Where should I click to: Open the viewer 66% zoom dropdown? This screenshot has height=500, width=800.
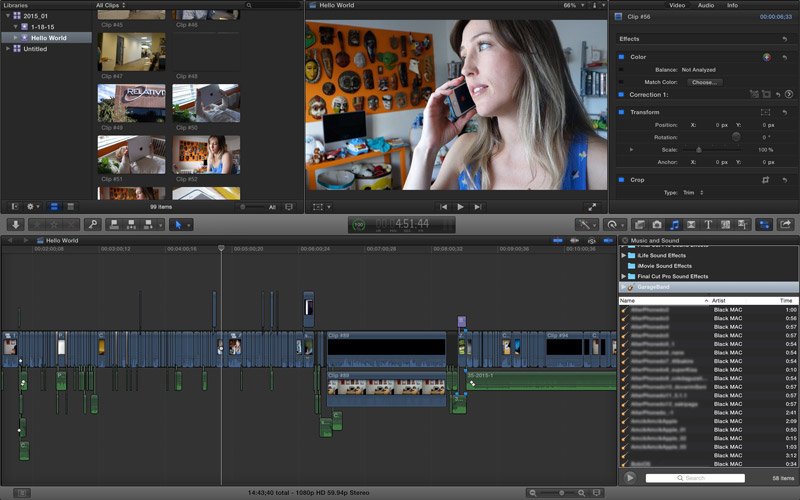coord(573,5)
